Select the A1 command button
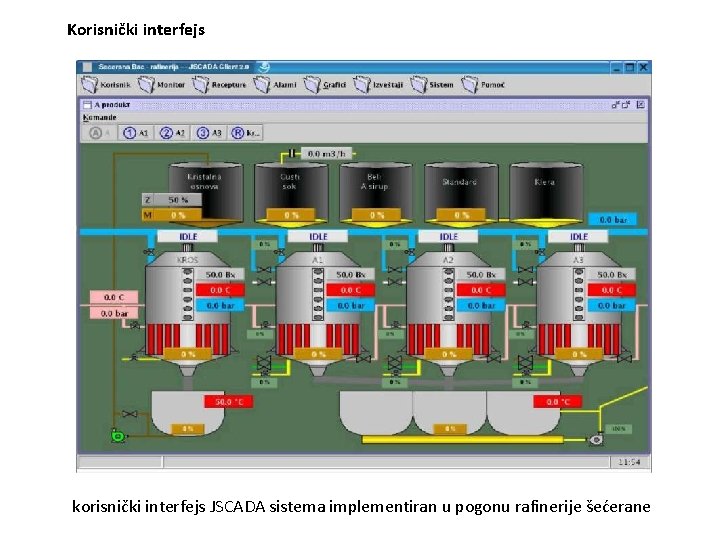Viewport: 720px width, 540px height. point(136,133)
